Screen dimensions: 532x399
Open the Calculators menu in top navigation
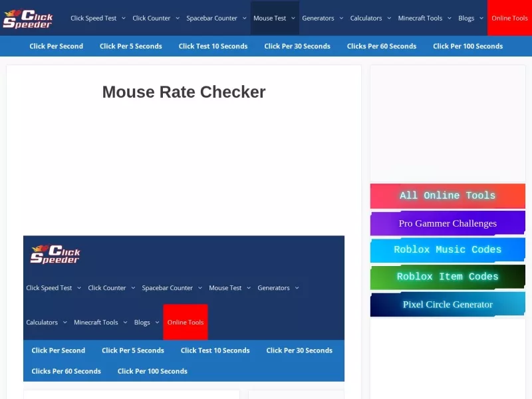point(366,18)
